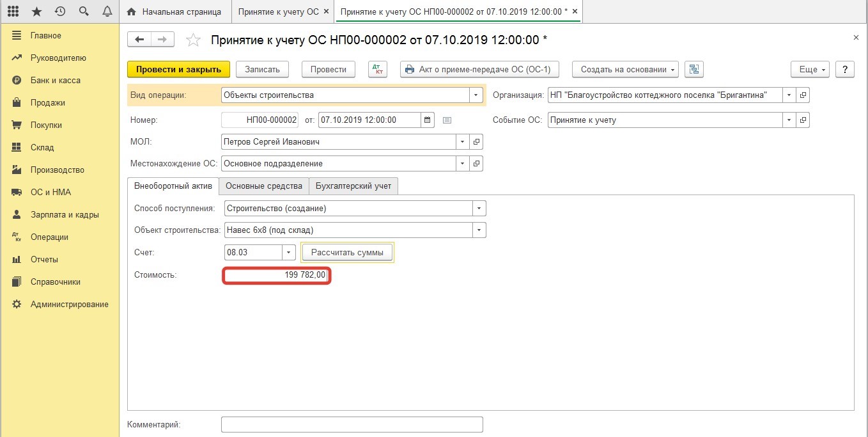
Task: Open Объект строительства dropdown
Action: pyautogui.click(x=479, y=230)
